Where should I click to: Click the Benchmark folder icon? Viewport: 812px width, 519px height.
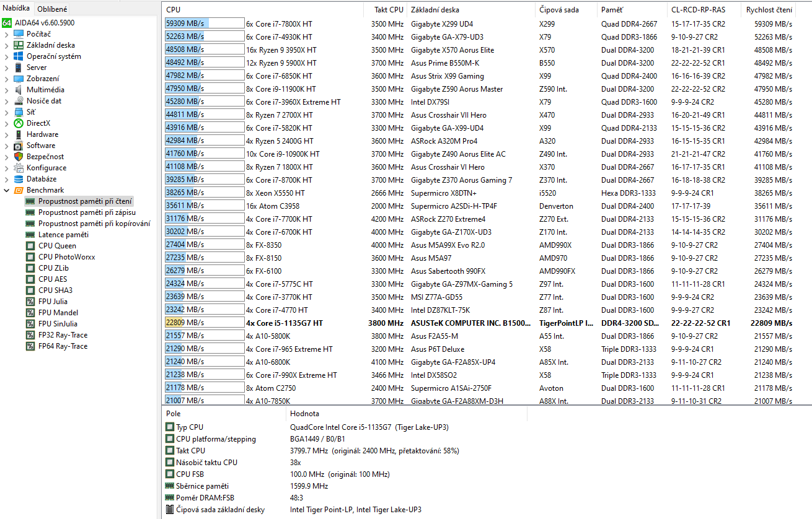click(19, 190)
